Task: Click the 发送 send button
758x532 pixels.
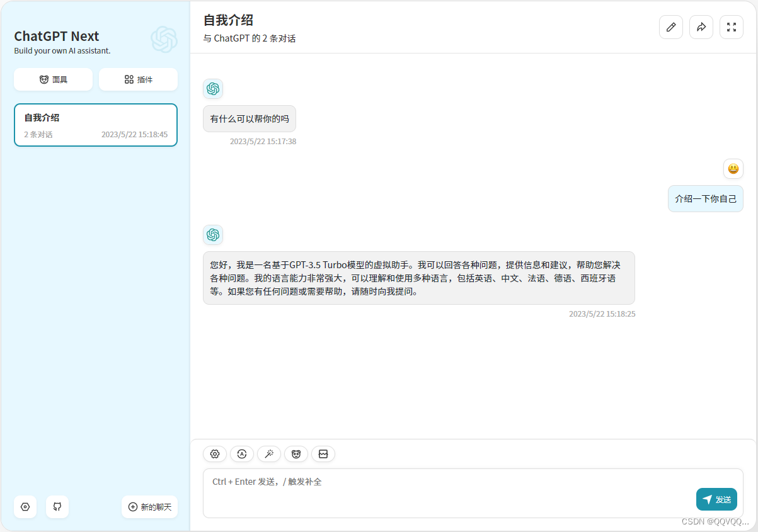Action: click(716, 499)
